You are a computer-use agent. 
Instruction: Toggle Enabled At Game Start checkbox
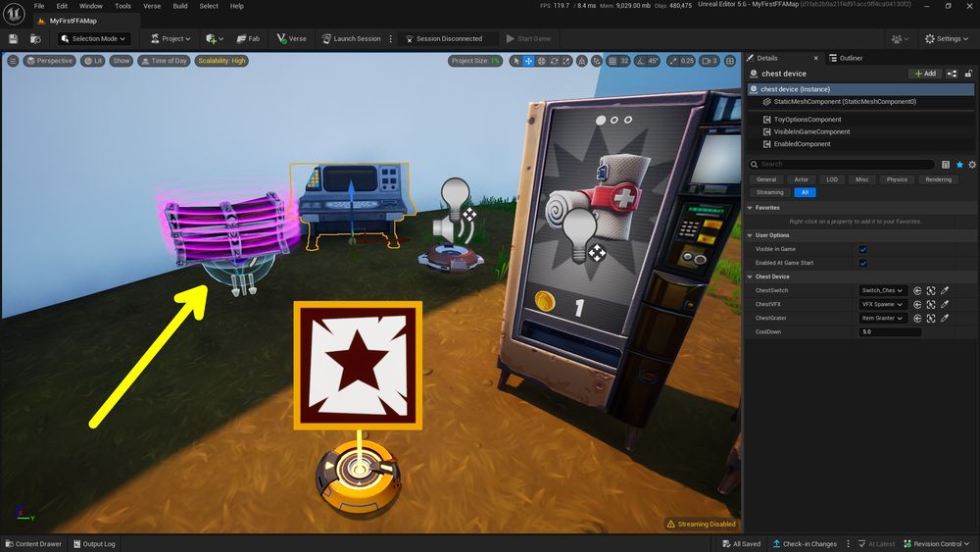click(863, 263)
